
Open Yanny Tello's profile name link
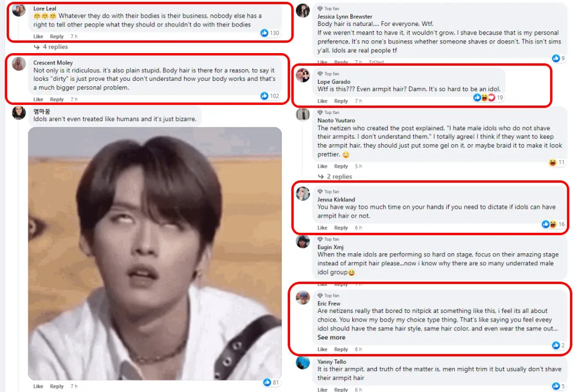click(x=332, y=362)
